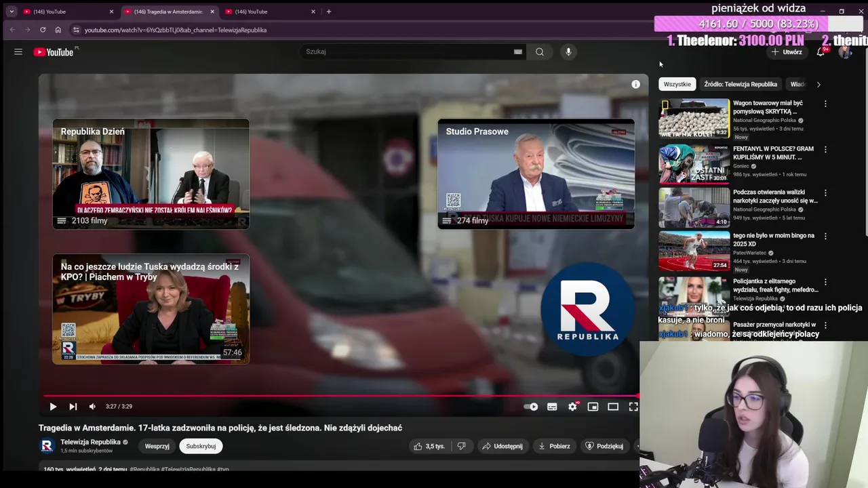Select Źródło: Telewizja Republika chip

[x=741, y=84]
